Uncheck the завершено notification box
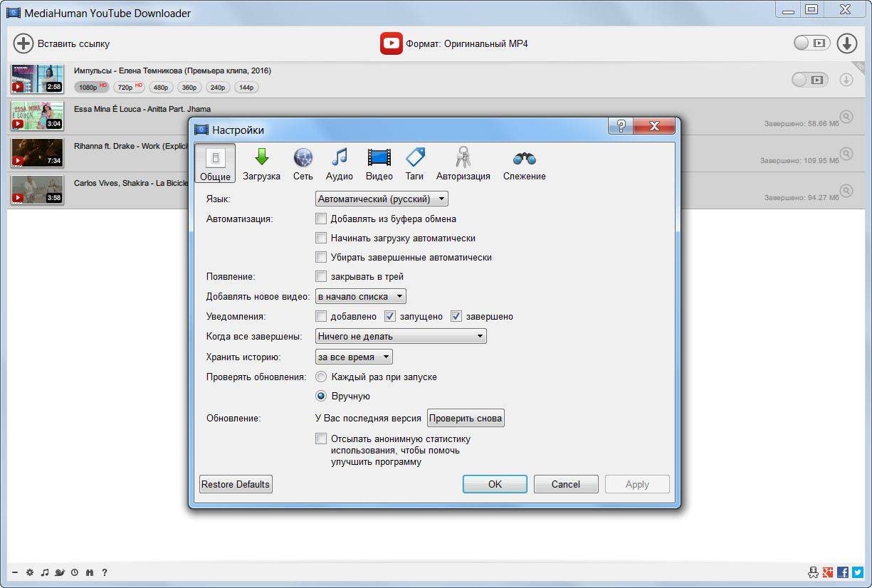 (456, 316)
